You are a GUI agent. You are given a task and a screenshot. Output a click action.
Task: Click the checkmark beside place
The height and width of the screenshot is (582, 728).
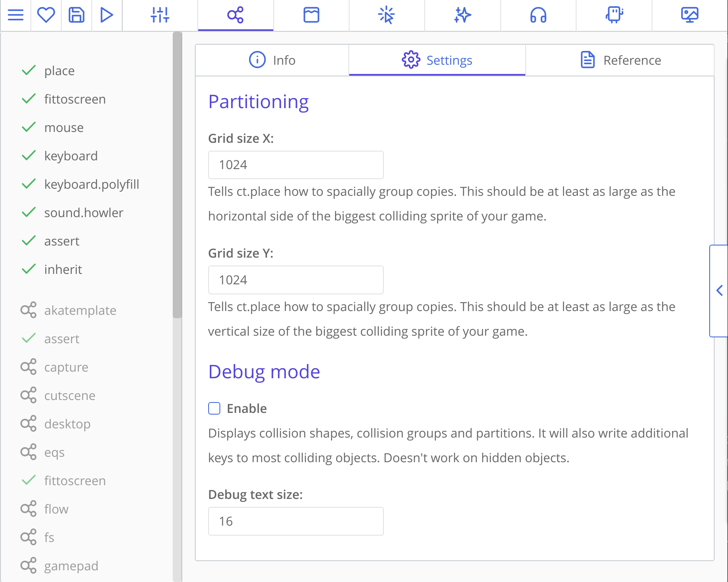(28, 70)
